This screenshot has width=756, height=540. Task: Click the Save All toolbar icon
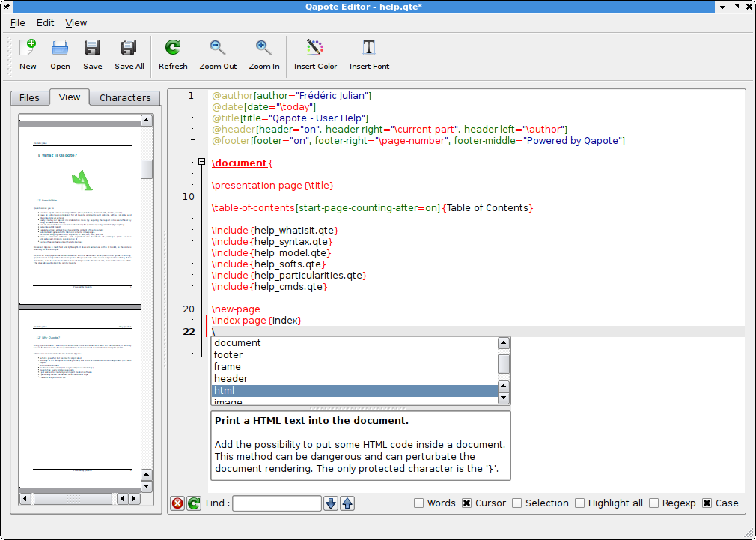(129, 55)
